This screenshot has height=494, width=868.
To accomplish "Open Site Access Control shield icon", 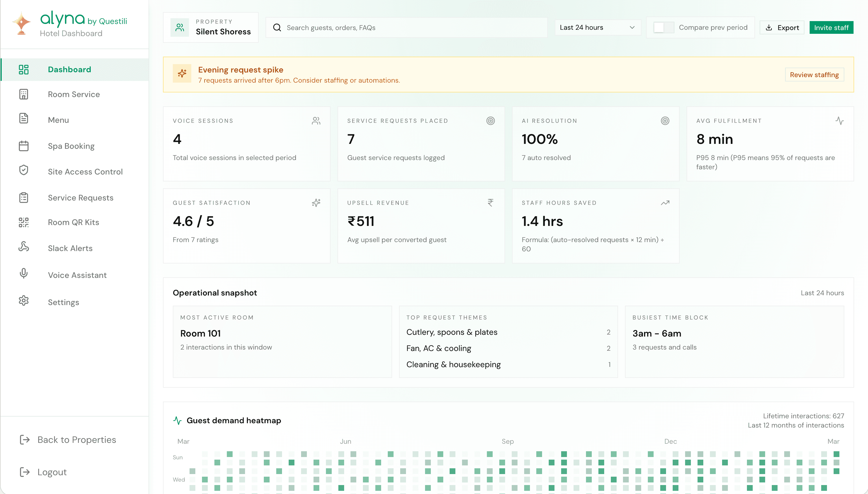I will [x=23, y=171].
